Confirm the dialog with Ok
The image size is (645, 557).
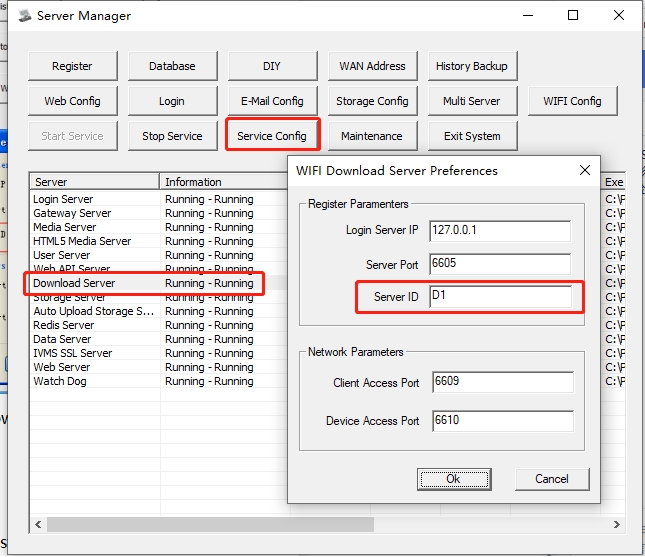click(454, 479)
